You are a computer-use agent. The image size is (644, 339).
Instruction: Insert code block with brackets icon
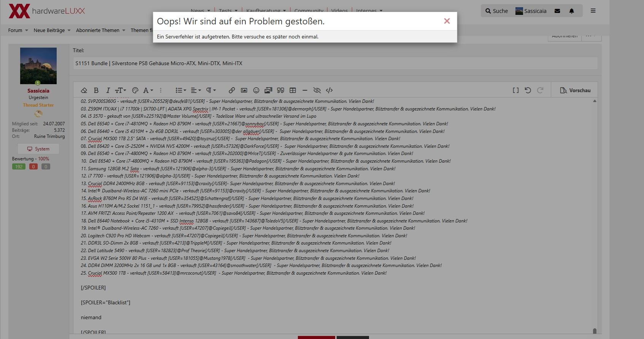point(329,90)
